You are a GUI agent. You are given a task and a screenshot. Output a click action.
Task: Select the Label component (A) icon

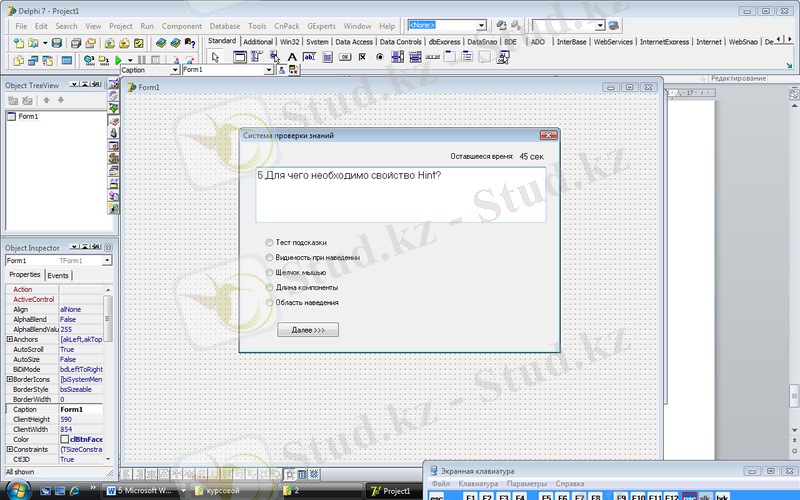tap(292, 57)
